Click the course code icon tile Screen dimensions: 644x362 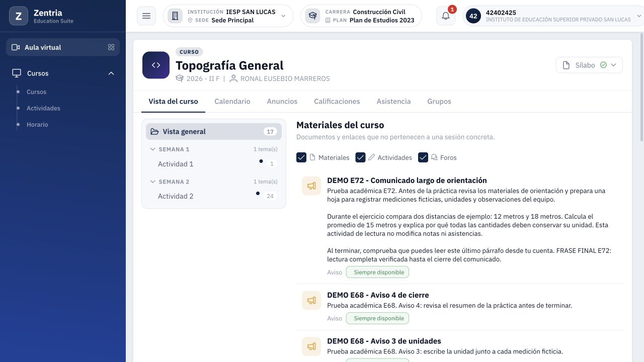tap(156, 65)
